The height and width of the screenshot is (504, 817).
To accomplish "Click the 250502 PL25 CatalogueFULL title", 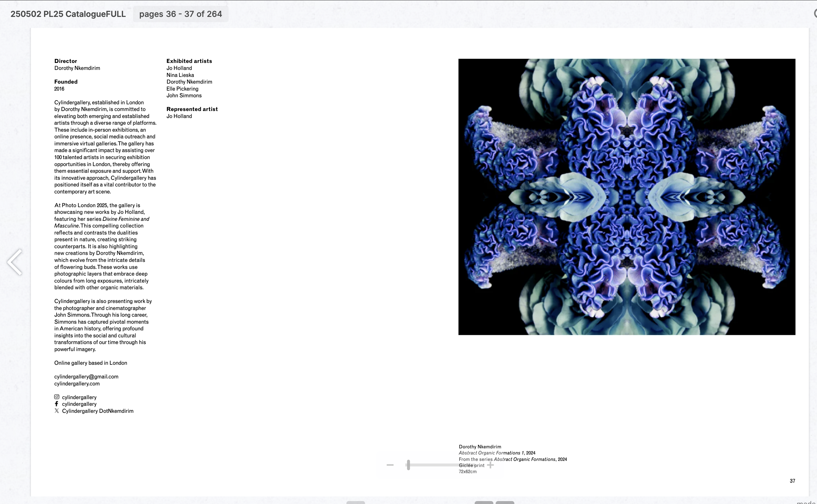I will 68,14.
